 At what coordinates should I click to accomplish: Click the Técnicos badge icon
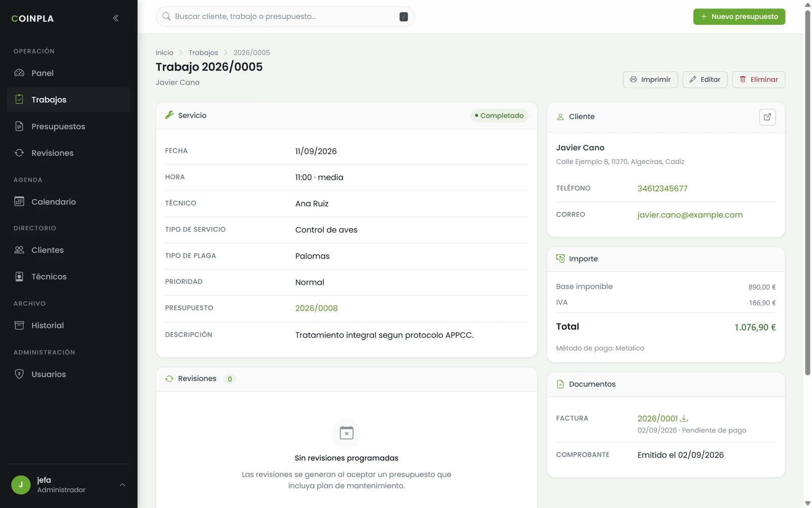click(19, 276)
